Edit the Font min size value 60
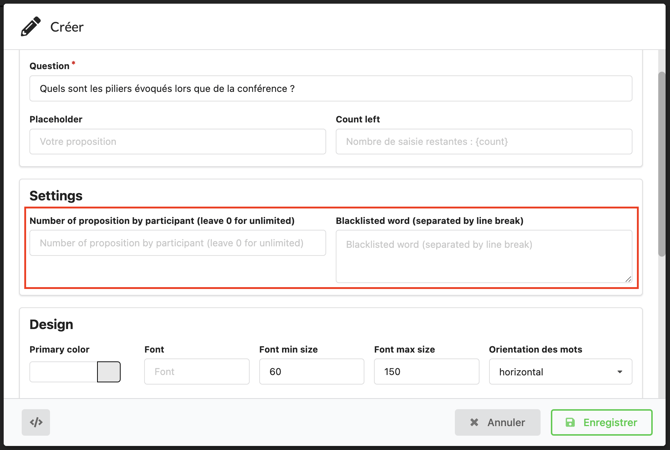The image size is (670, 450). click(x=311, y=372)
